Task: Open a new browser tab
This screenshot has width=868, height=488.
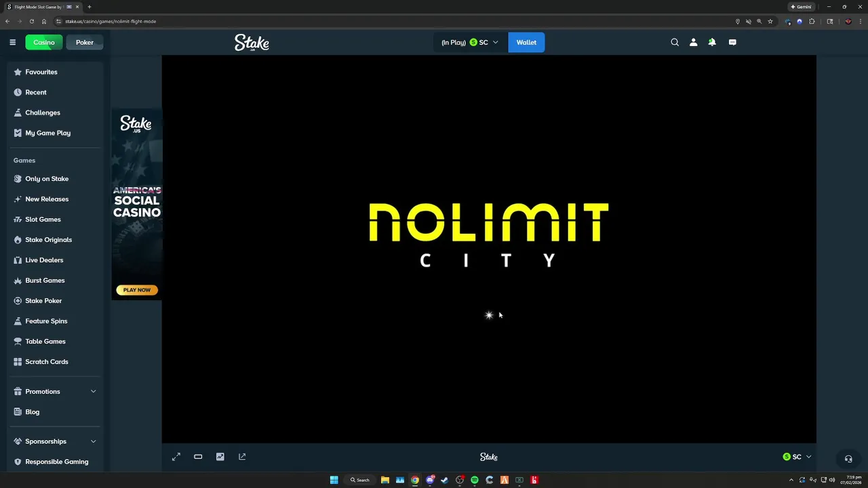Action: (89, 7)
